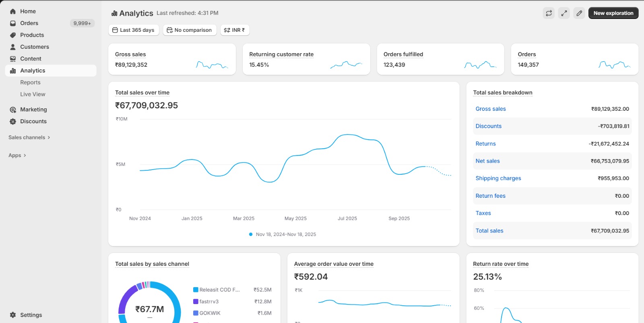Viewport: 644px width, 323px height.
Task: Open the INR currency selector
Action: coord(235,30)
